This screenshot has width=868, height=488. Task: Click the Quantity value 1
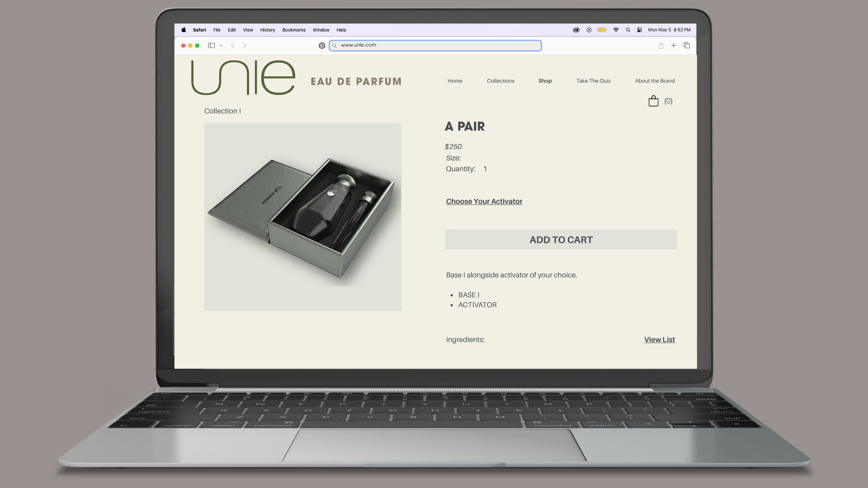click(485, 169)
